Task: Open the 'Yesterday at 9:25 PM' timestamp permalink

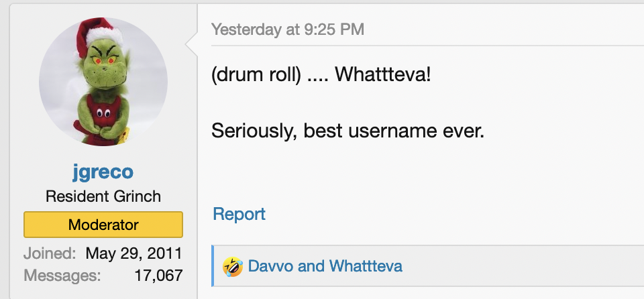Action: click(x=288, y=29)
